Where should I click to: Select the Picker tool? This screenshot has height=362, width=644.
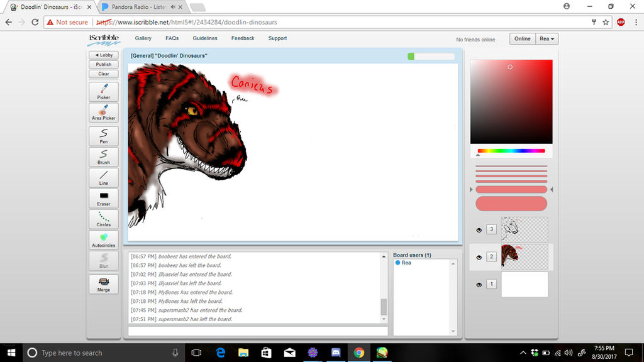pyautogui.click(x=104, y=92)
